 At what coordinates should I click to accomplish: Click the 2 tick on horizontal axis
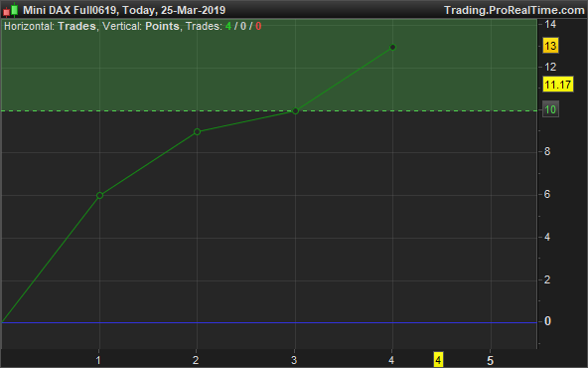click(196, 360)
